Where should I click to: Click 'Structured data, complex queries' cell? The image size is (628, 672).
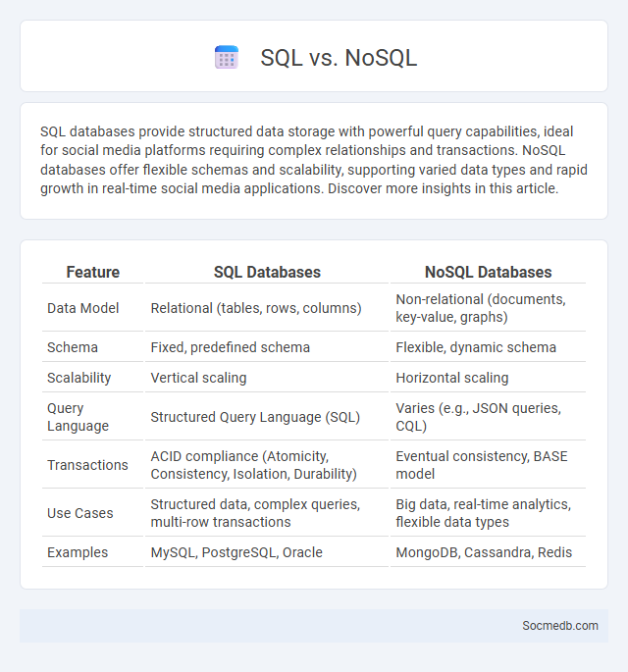click(267, 512)
